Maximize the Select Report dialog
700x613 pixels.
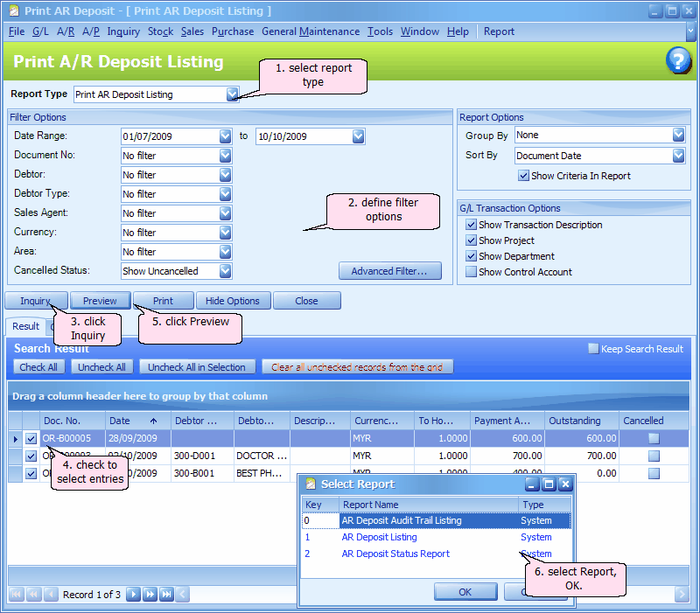pyautogui.click(x=549, y=484)
